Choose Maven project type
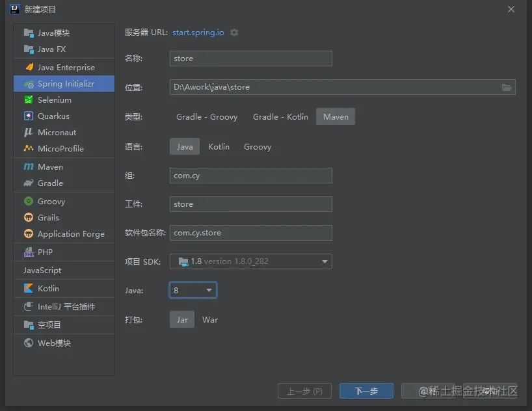 pos(336,117)
